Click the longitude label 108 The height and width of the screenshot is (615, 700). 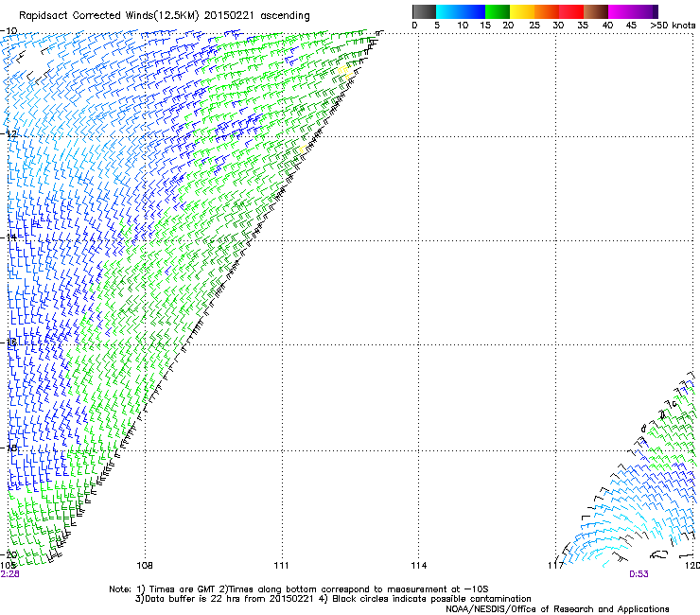145,566
